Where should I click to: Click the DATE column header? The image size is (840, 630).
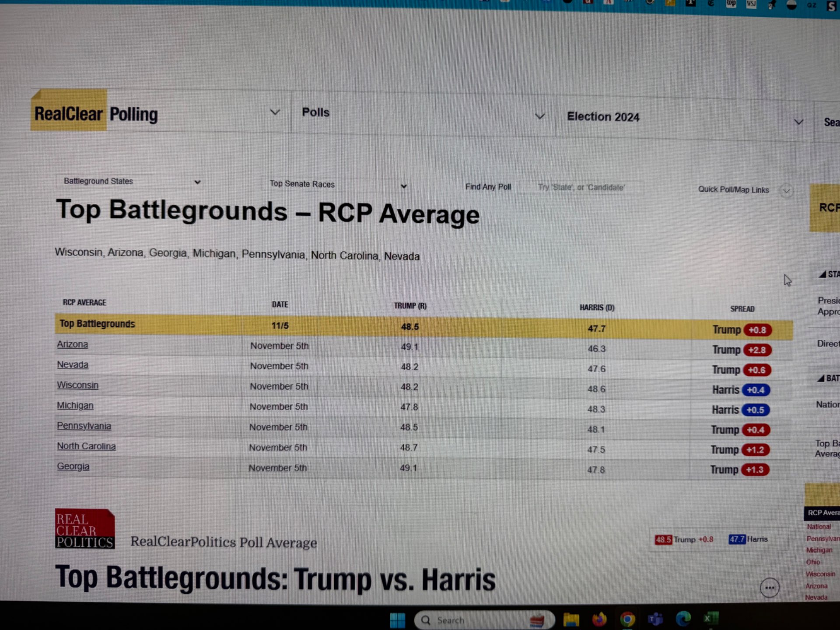[280, 304]
